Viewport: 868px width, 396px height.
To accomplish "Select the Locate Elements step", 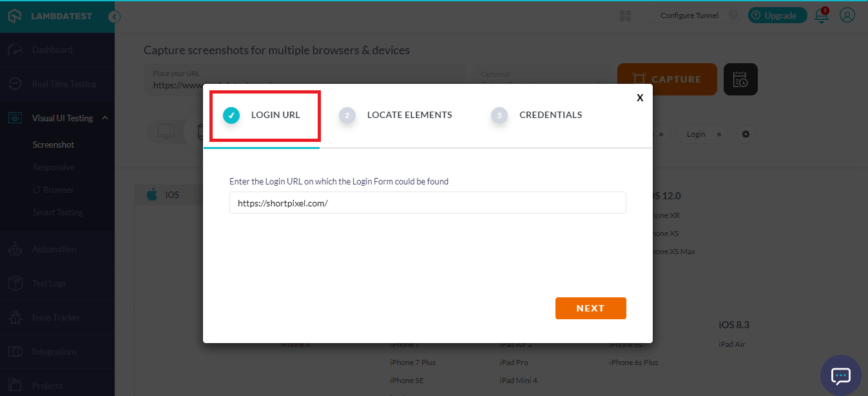I will coord(409,115).
